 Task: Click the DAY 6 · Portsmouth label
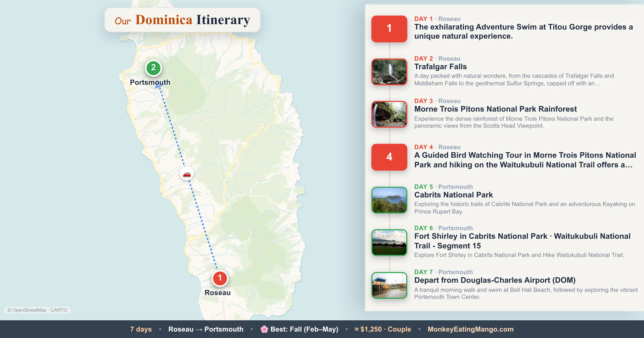click(x=443, y=228)
